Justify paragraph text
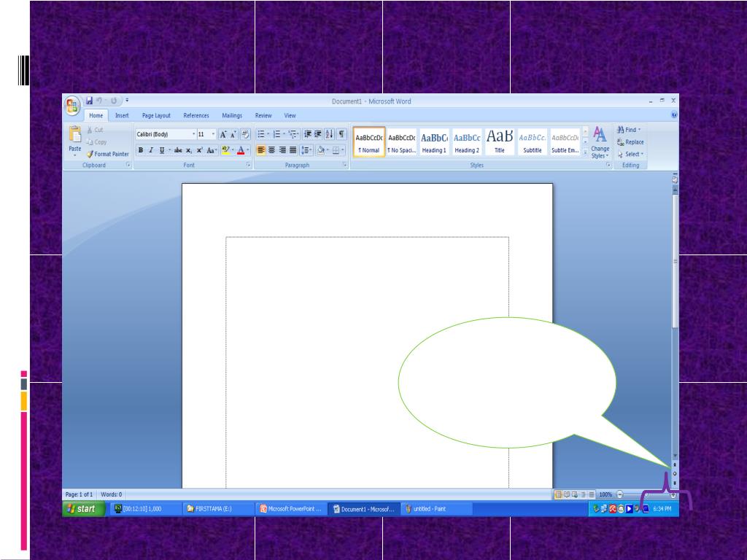747x560 pixels. (x=293, y=150)
